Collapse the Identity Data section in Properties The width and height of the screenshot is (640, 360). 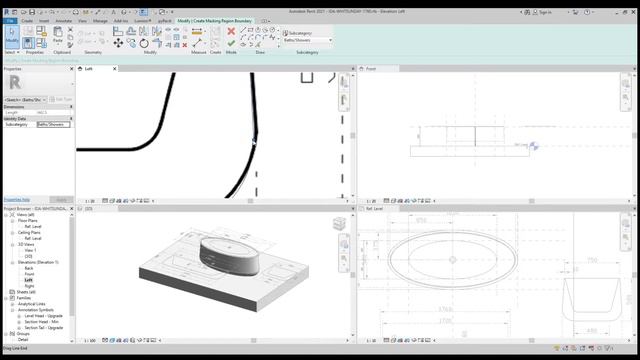click(71, 118)
